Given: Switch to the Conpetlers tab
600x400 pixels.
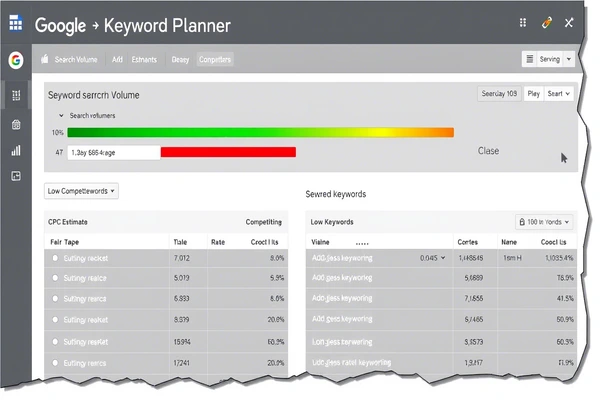Looking at the screenshot, I should point(215,59).
